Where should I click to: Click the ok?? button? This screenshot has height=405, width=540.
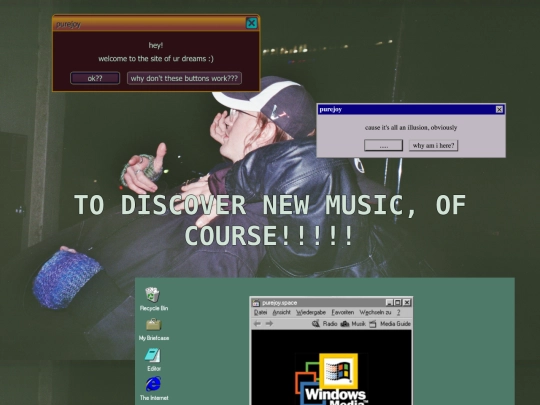(x=95, y=78)
